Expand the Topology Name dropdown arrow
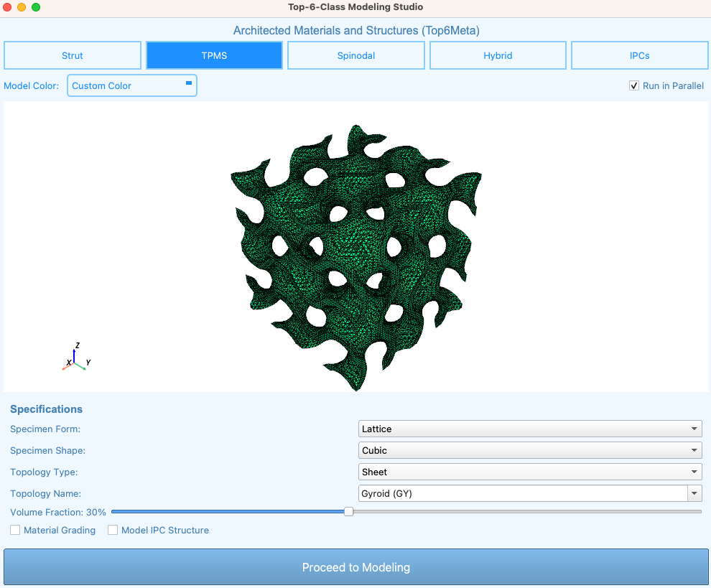The height and width of the screenshot is (588, 711). point(694,493)
